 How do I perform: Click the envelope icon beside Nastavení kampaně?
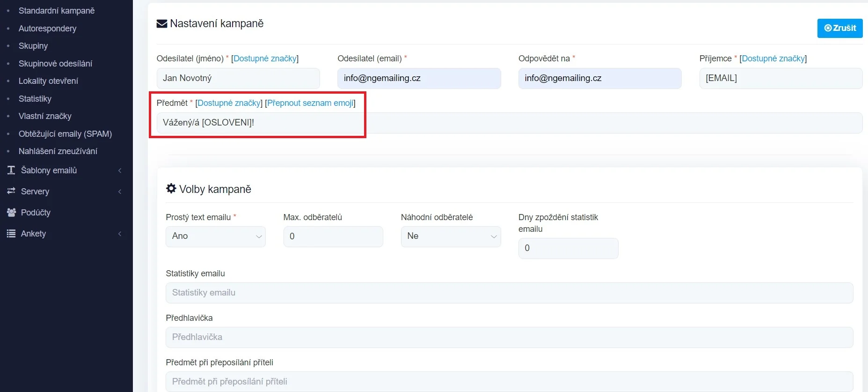pyautogui.click(x=162, y=24)
